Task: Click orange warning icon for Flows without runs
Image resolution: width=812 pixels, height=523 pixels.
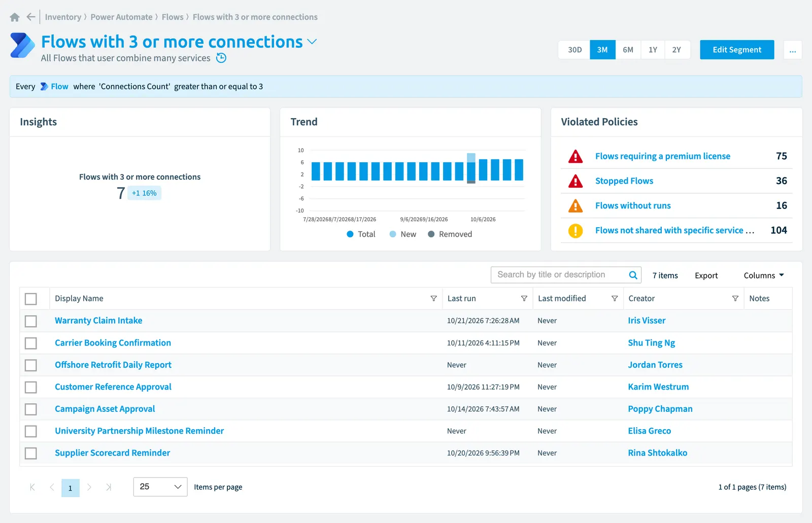Action: click(x=576, y=206)
